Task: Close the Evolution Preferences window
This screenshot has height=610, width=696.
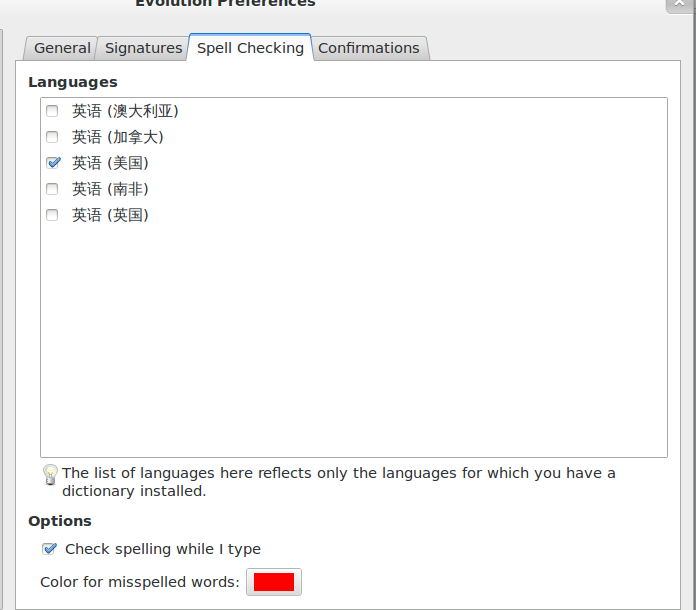Action: coord(680,4)
